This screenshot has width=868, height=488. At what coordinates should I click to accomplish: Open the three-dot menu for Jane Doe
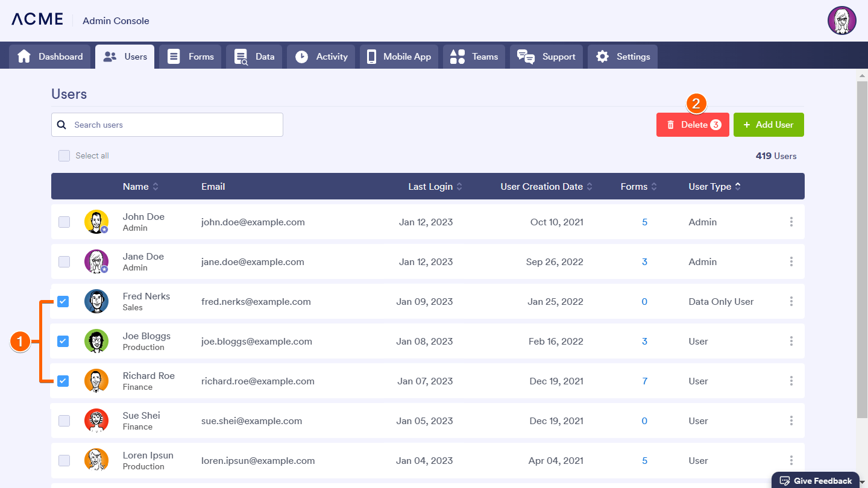[x=791, y=262]
